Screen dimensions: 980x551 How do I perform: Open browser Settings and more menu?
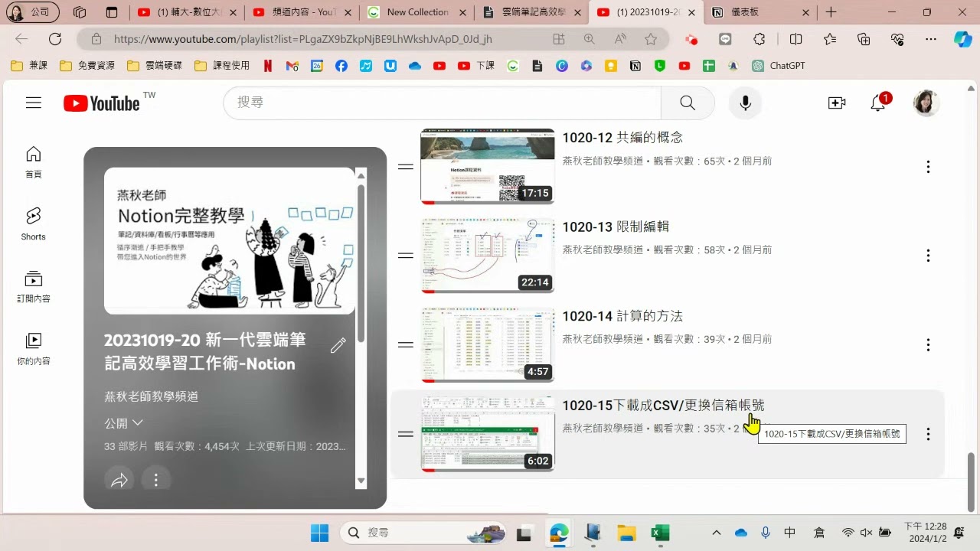[931, 39]
